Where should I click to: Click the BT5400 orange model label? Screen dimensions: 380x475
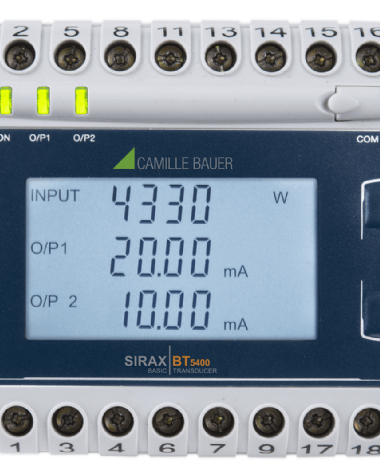click(x=191, y=362)
